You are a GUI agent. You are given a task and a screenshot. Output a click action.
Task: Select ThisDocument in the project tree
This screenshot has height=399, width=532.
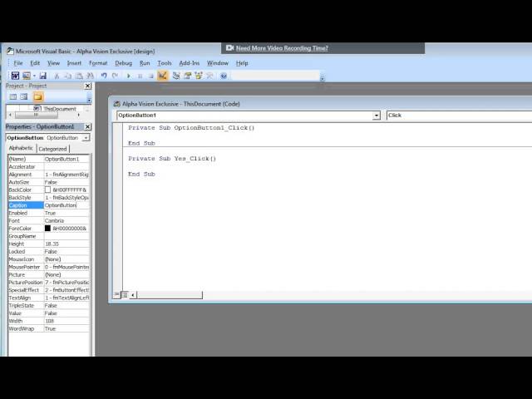click(x=59, y=109)
